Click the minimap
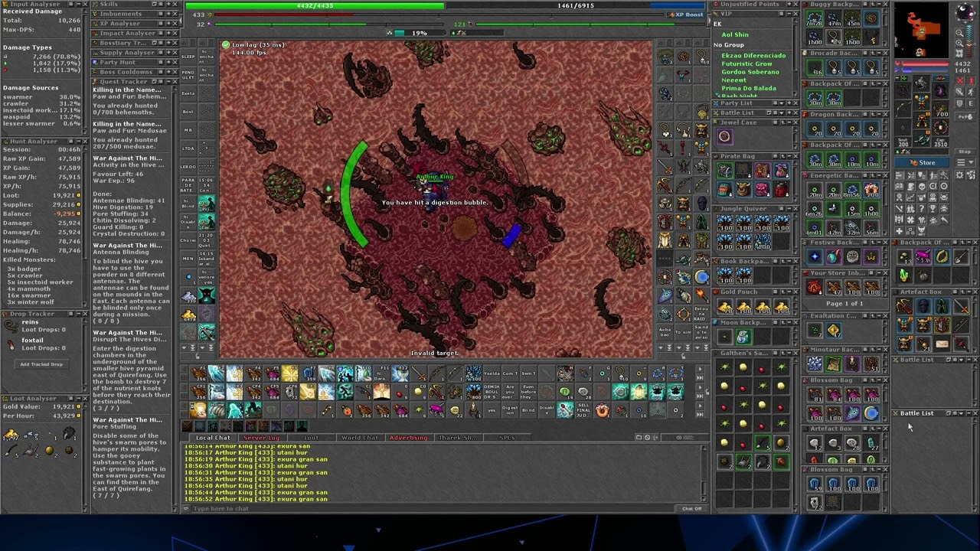This screenshot has width=980, height=551. pos(923,30)
